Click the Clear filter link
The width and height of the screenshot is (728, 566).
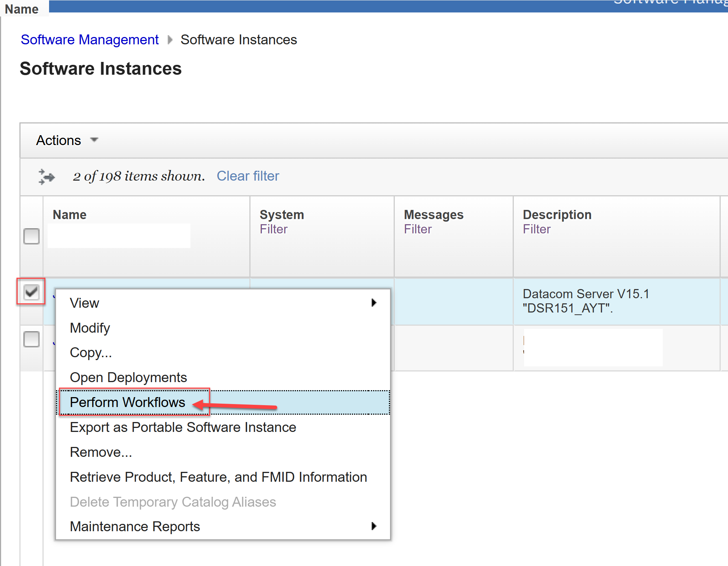coord(248,176)
